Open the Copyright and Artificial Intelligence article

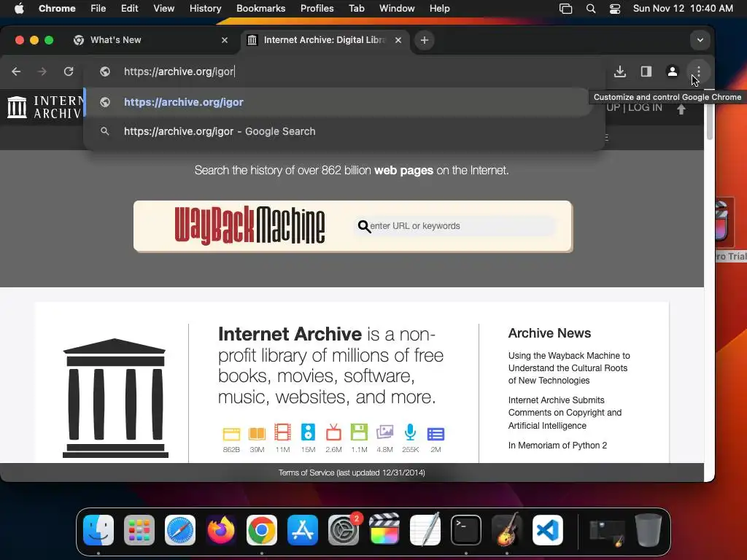point(565,413)
